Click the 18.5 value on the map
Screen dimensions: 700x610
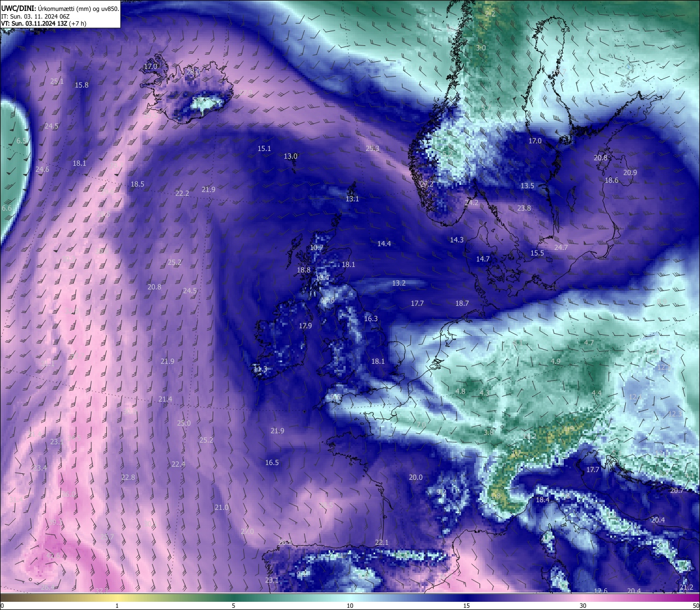pyautogui.click(x=137, y=184)
